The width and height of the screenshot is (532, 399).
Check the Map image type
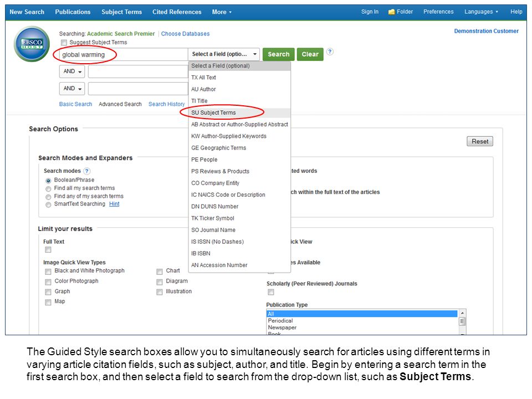[48, 302]
